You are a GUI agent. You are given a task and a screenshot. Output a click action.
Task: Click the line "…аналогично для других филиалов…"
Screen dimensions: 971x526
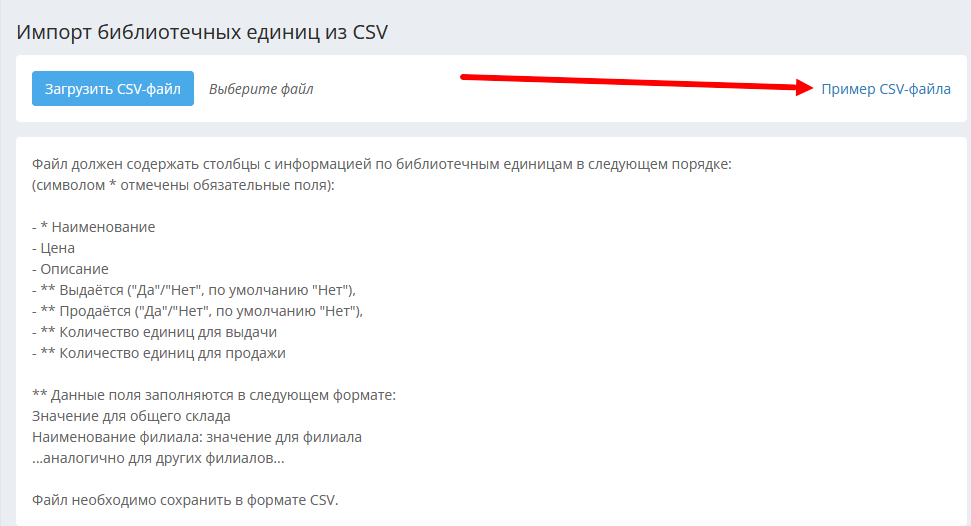pyautogui.click(x=158, y=458)
